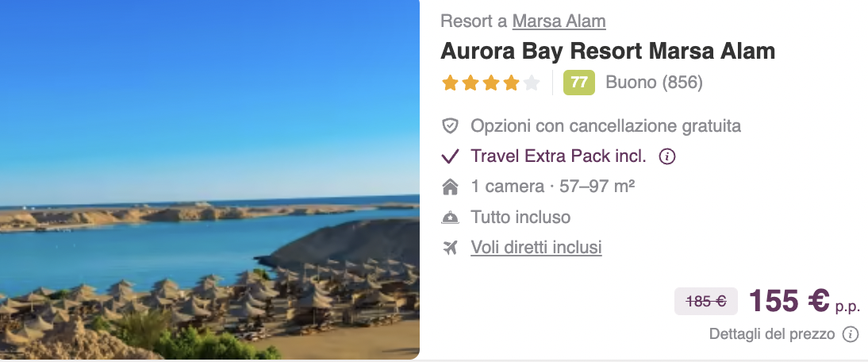Viewport: 868px width, 362px height.
Task: Open the Buono (856) reviews text
Action: (x=654, y=83)
